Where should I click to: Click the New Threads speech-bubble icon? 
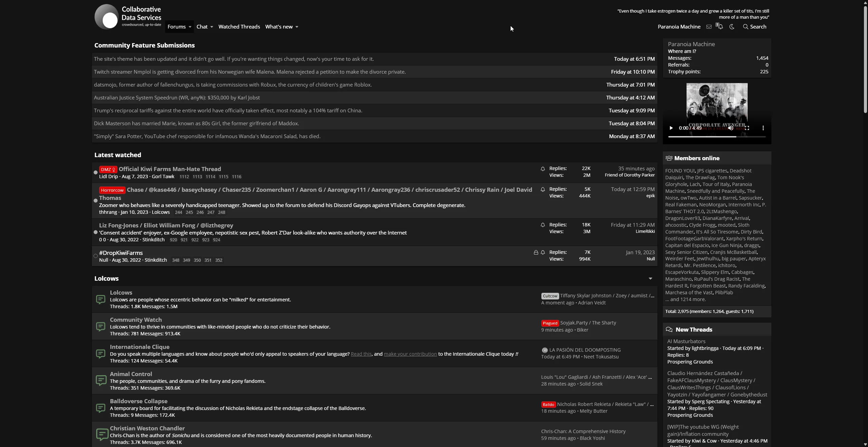(669, 330)
